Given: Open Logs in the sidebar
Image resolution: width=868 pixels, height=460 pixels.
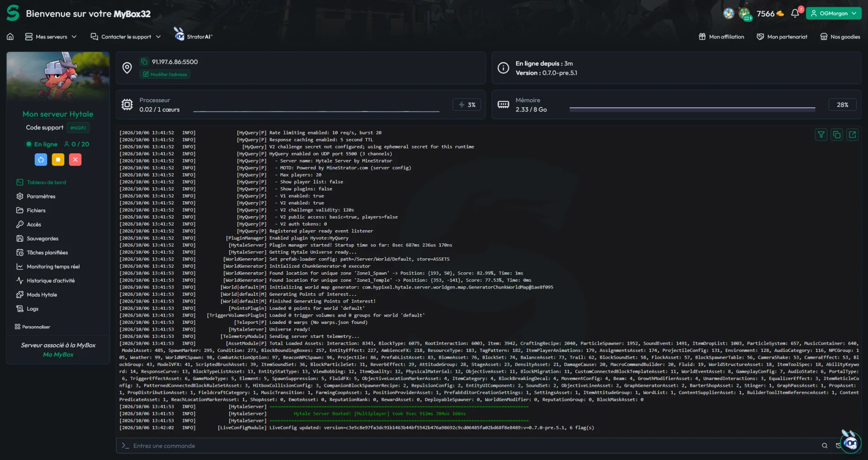Looking at the screenshot, I should click(x=27, y=308).
